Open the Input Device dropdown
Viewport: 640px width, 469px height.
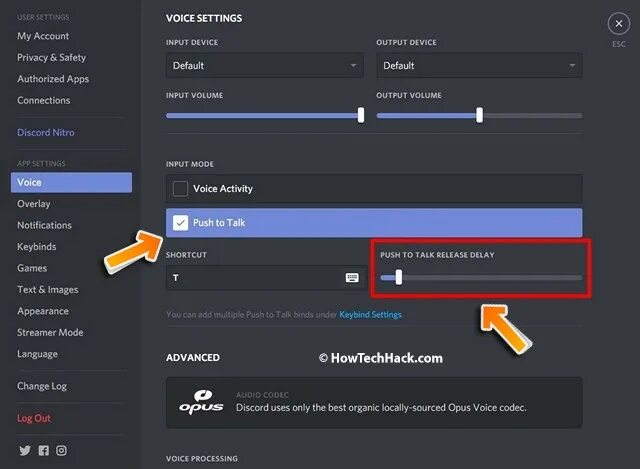[x=265, y=65]
